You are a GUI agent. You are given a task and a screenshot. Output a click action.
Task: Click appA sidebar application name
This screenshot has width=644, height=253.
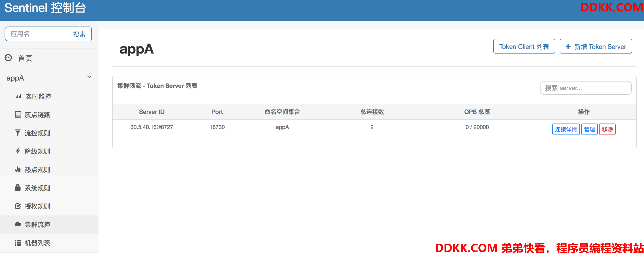(x=15, y=78)
